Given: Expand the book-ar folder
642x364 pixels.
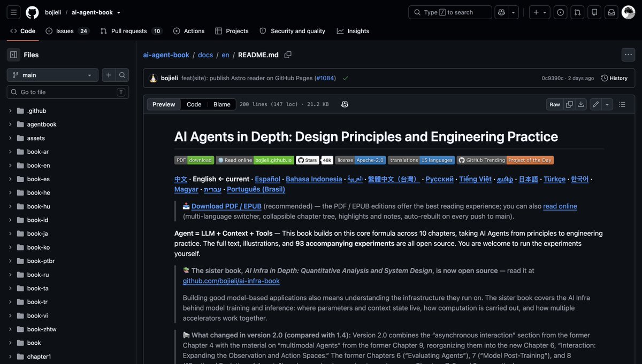Looking at the screenshot, I should 10,152.
